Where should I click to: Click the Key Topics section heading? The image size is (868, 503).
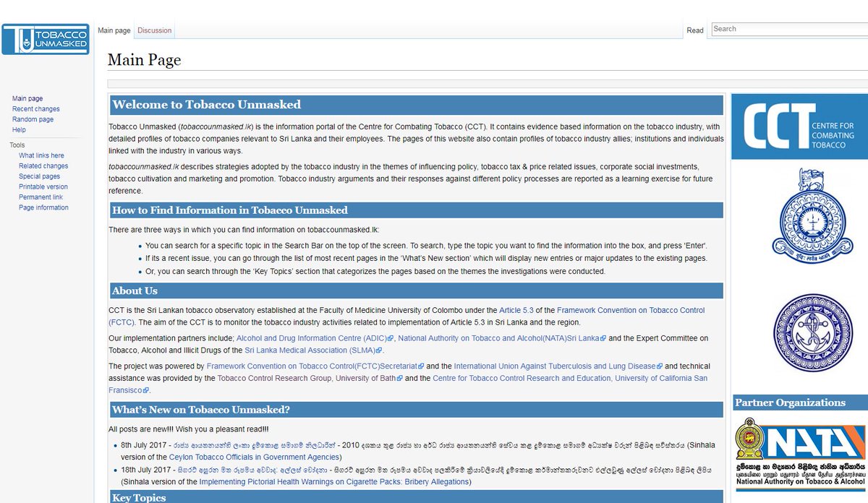click(x=139, y=497)
